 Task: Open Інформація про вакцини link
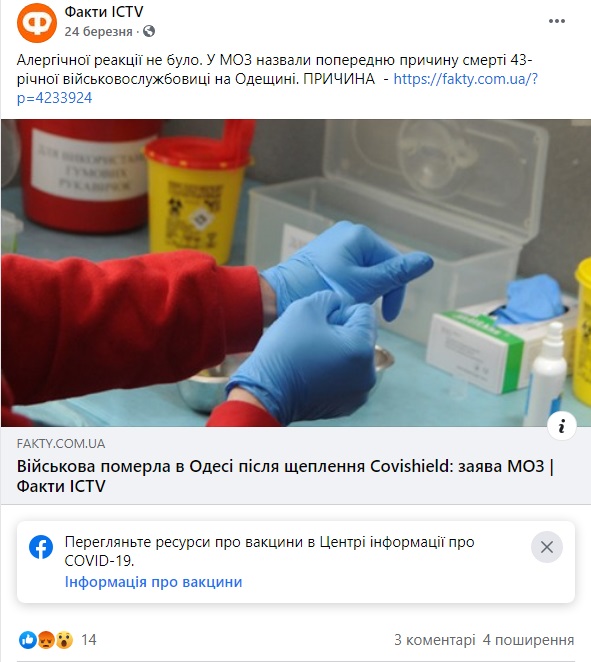click(x=153, y=582)
